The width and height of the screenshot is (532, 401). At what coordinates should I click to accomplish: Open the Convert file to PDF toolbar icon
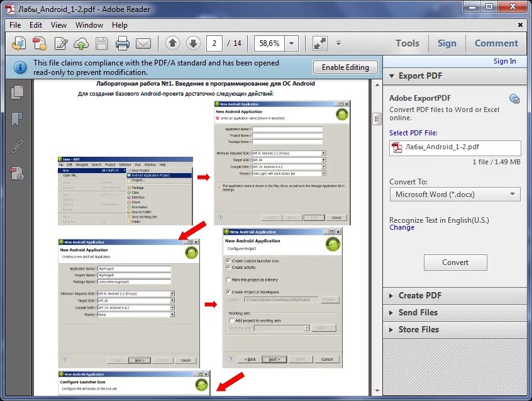click(x=40, y=43)
